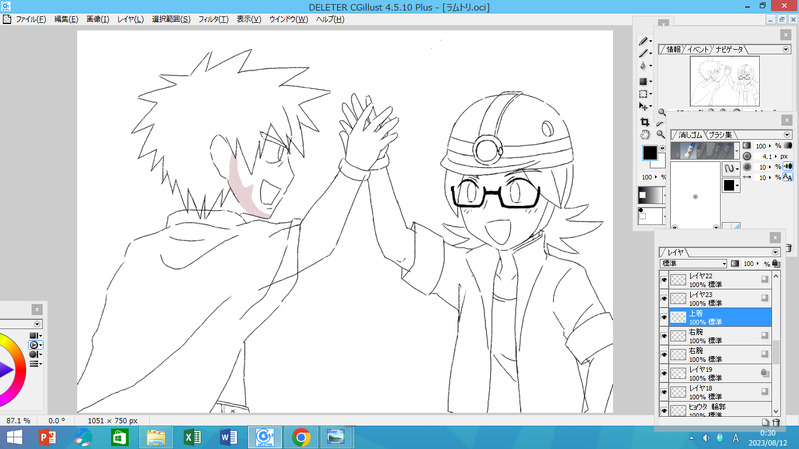This screenshot has width=799, height=449.
Task: Click lock icon on レイヤ19 row
Action: tap(765, 373)
